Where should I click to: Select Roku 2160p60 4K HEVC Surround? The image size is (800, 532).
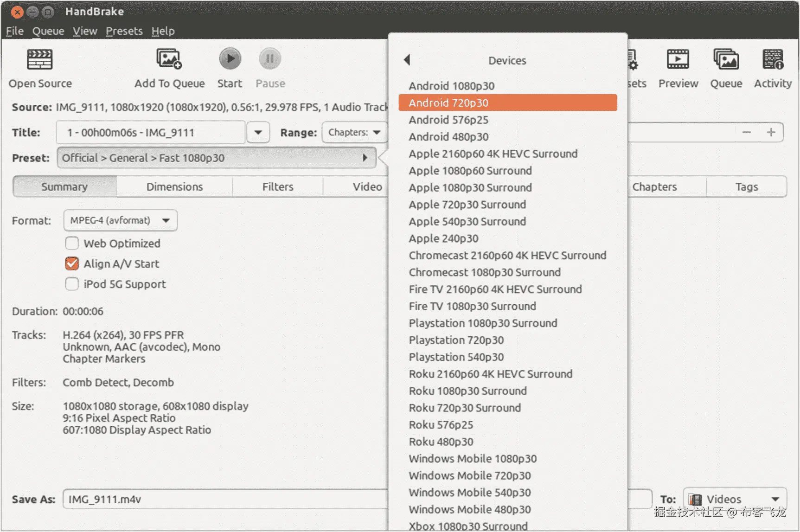[508, 374]
